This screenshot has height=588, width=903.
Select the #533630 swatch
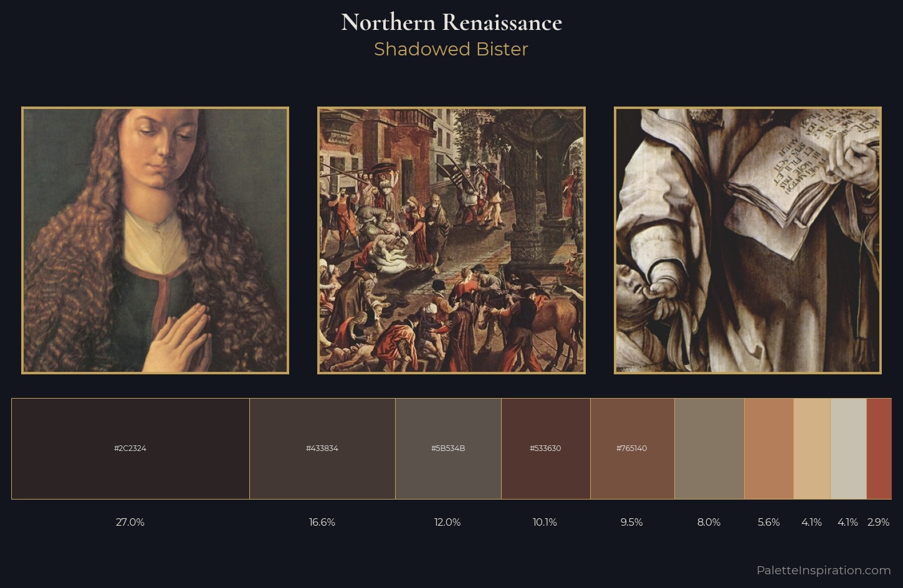545,448
